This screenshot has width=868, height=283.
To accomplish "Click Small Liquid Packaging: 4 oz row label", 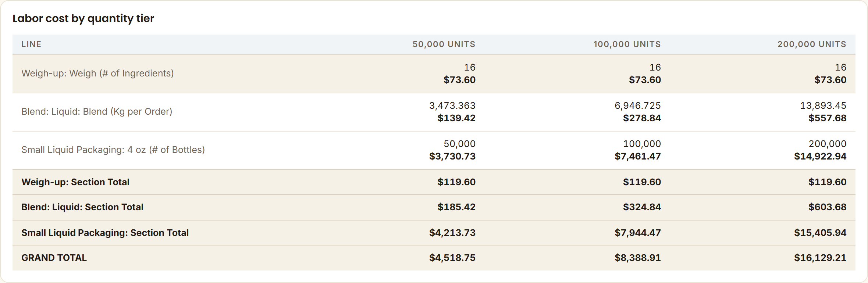I will click(x=113, y=150).
